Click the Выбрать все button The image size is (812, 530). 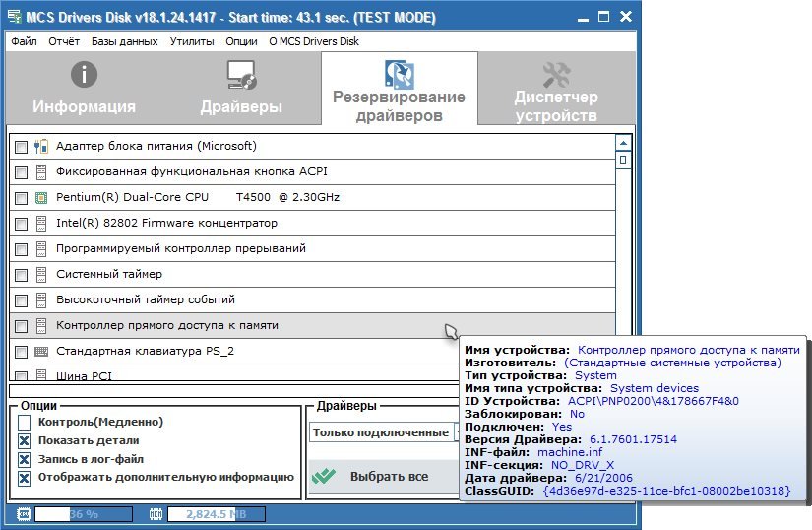click(x=384, y=476)
